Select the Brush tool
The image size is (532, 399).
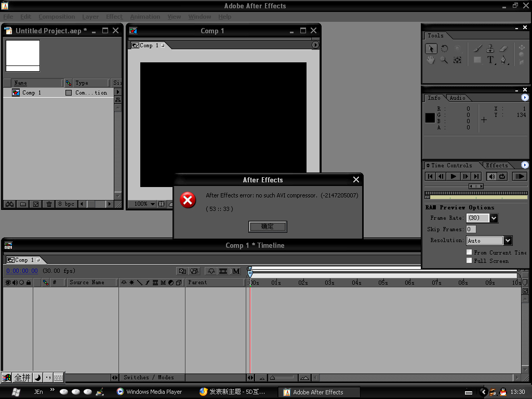[x=477, y=49]
